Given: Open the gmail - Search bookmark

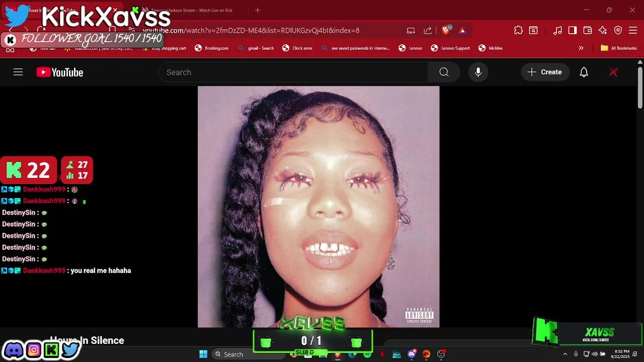Looking at the screenshot, I should coord(256,48).
